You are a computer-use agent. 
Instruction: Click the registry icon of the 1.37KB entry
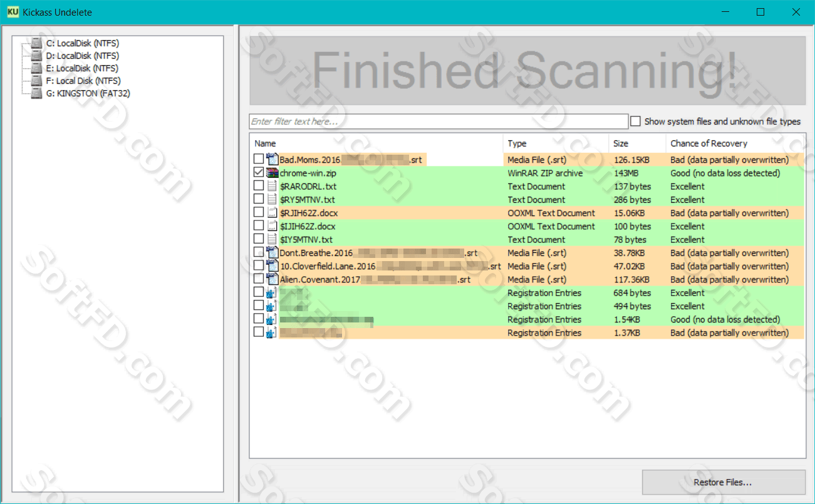[x=272, y=332]
